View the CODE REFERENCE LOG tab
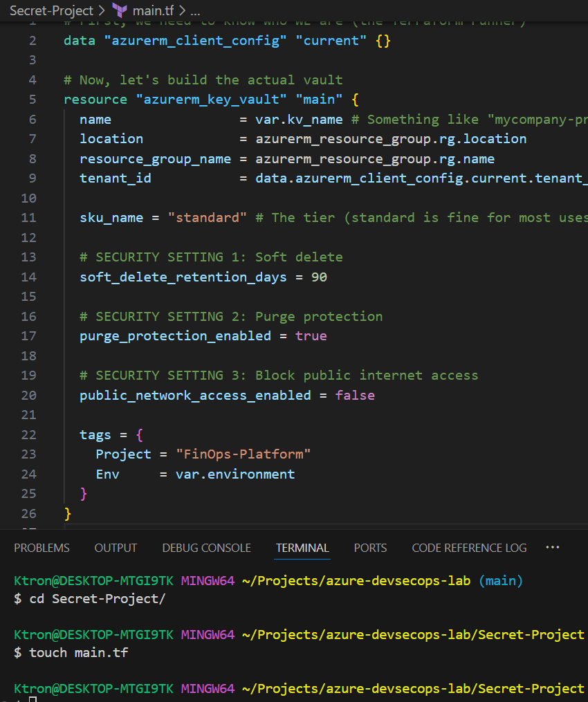 (x=469, y=548)
